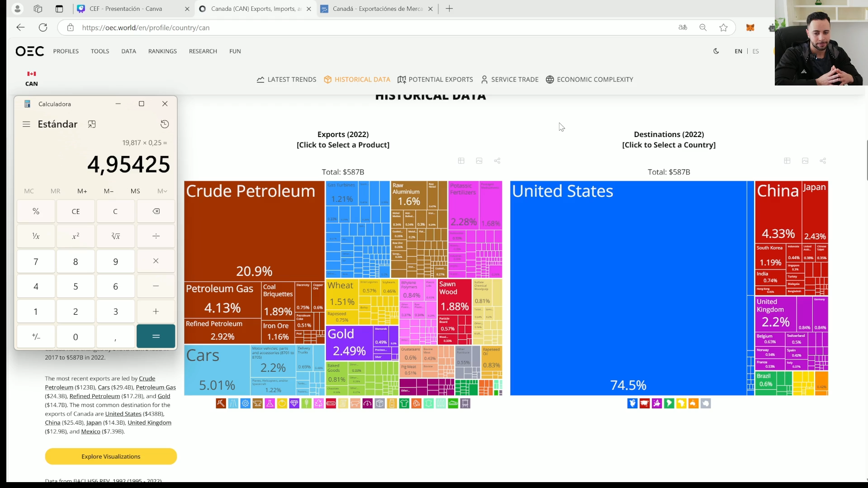
Task: Filter by precious metals diamond icon
Action: click(294, 403)
